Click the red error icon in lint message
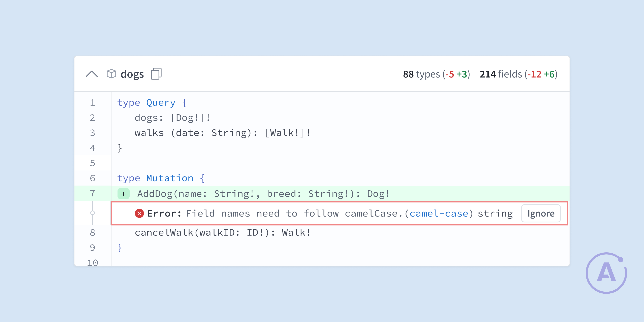644x322 pixels. (x=139, y=214)
